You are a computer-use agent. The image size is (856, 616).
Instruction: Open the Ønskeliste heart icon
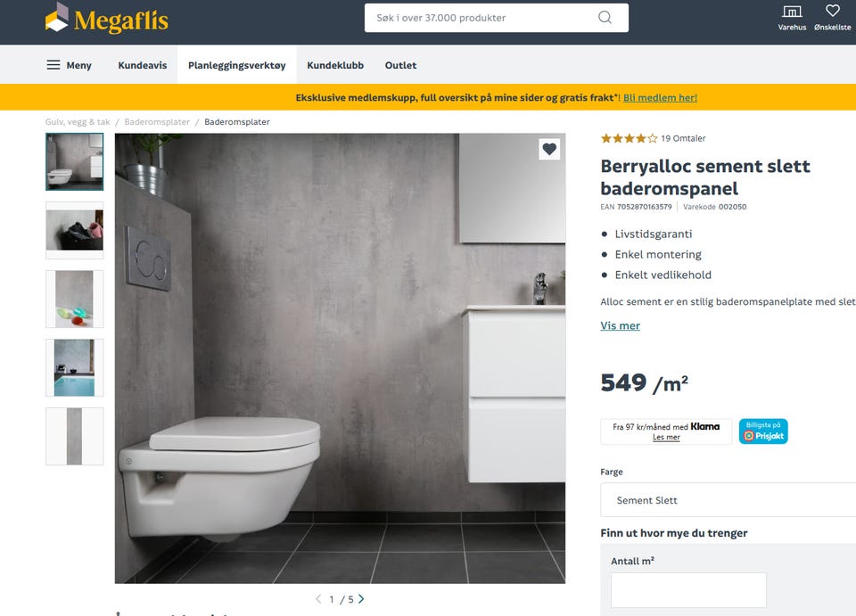pyautogui.click(x=832, y=17)
